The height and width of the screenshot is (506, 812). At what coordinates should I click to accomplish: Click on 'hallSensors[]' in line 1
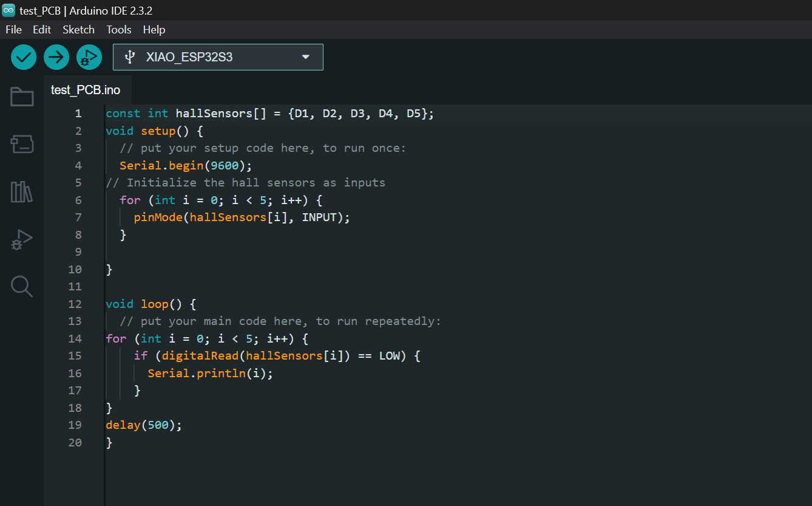tap(221, 114)
